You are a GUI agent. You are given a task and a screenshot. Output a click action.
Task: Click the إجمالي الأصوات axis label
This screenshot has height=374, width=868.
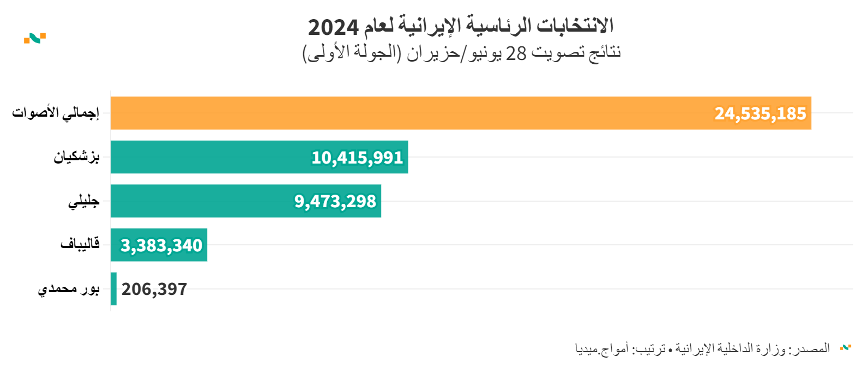coord(56,113)
